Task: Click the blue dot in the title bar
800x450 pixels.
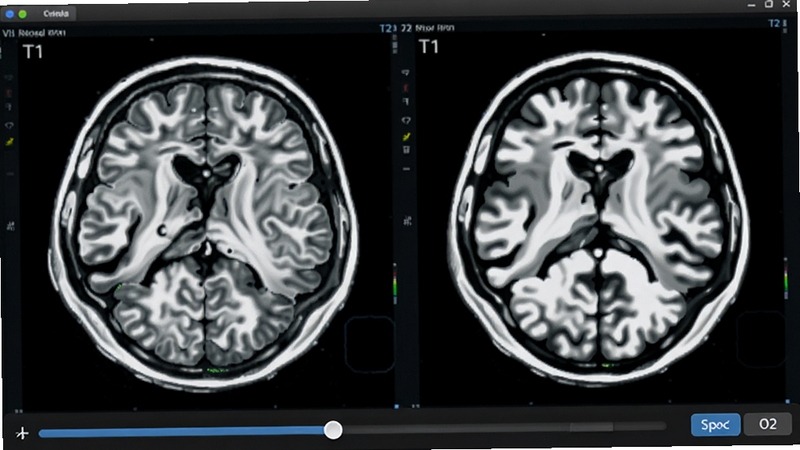Action: [x=9, y=14]
